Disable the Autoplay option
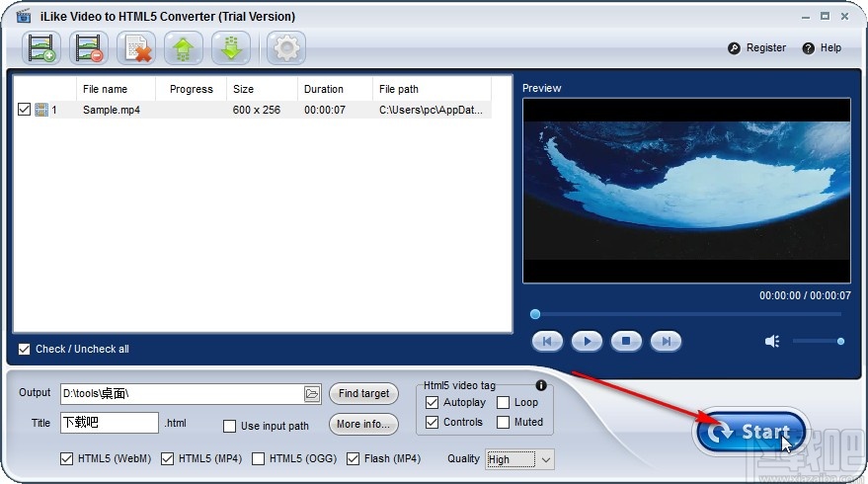Viewport: 868px width, 484px height. (432, 403)
